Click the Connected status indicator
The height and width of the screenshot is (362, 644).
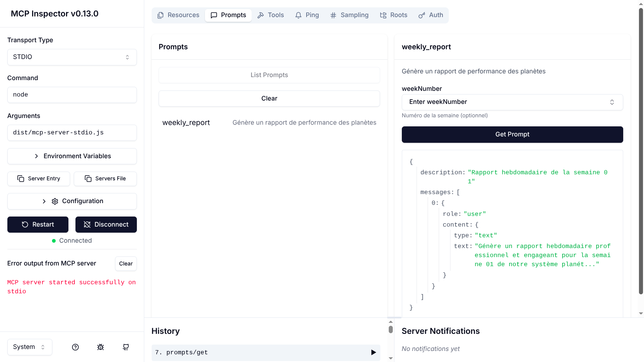click(72, 241)
